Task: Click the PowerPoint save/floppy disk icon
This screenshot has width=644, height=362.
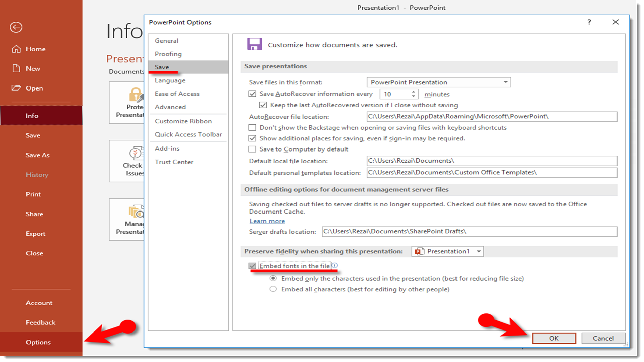Action: 254,44
